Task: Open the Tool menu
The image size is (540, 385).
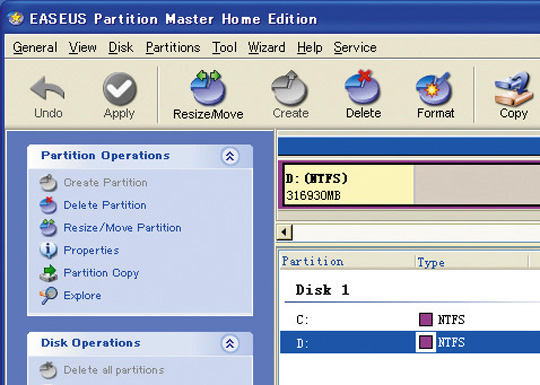Action: pos(224,48)
